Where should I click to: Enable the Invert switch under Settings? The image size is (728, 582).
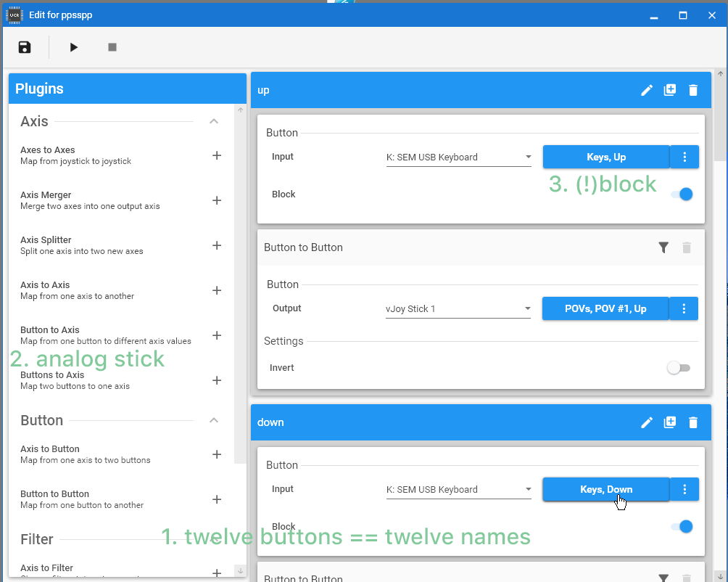coord(678,368)
